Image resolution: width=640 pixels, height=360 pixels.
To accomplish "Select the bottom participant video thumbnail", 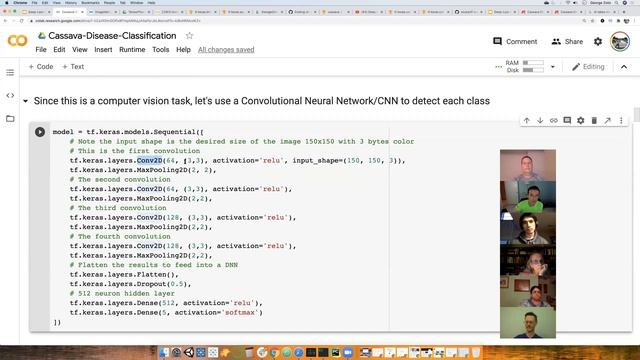I will click(528, 322).
